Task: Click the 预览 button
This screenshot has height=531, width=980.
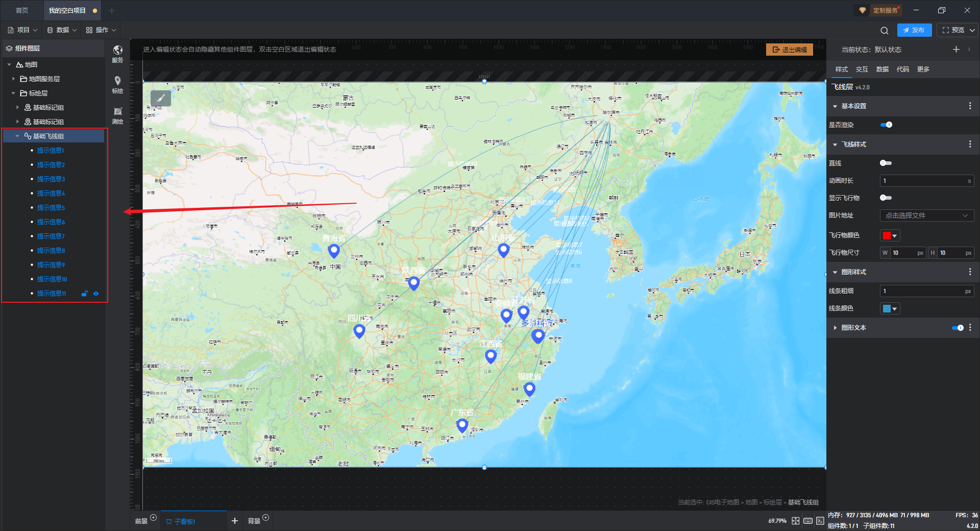Action: point(953,30)
